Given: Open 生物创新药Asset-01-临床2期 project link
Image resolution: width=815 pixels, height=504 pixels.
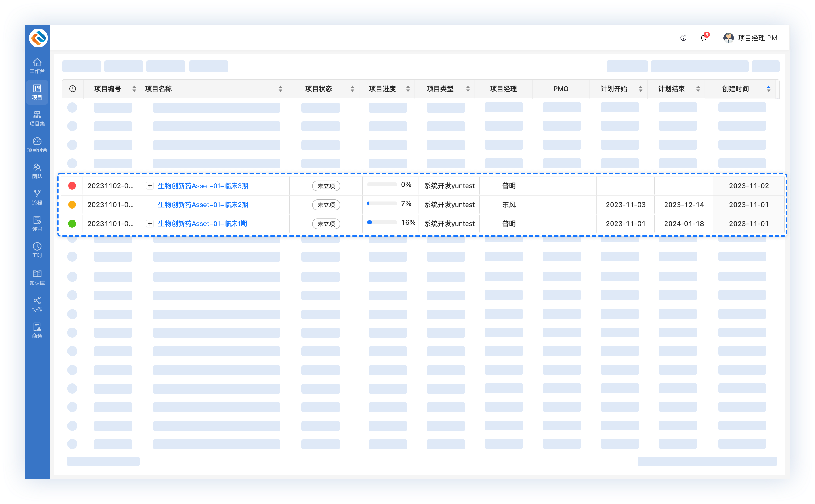Looking at the screenshot, I should 203,205.
